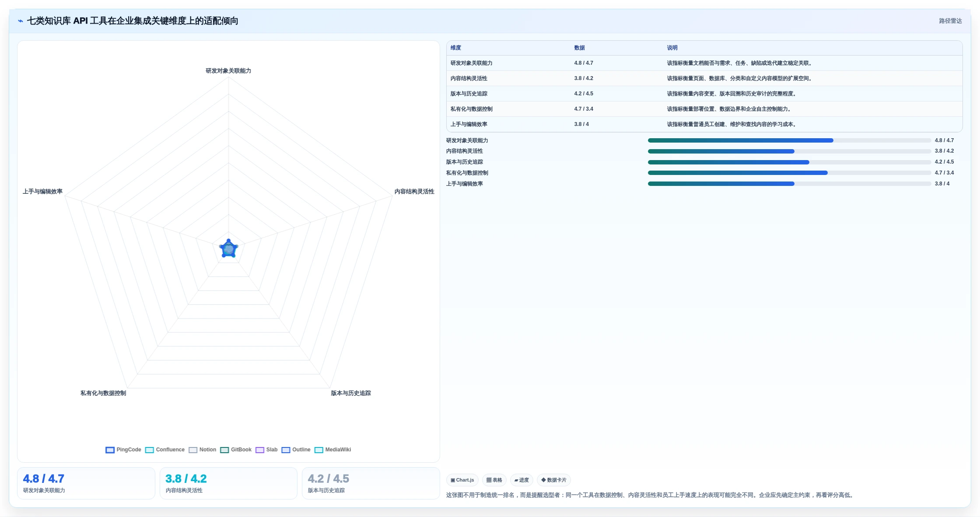Viewport: 980px width, 517px height.
Task: Click the footnote starting 这张图不用于制造统一排名
Action: 651,495
